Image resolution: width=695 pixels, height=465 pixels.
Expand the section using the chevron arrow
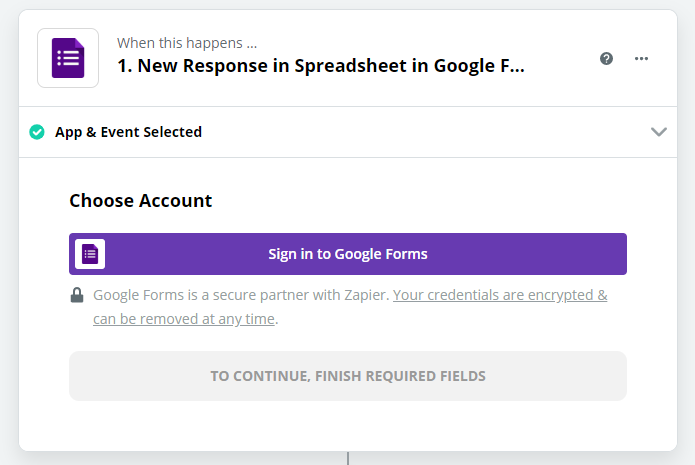(x=658, y=132)
